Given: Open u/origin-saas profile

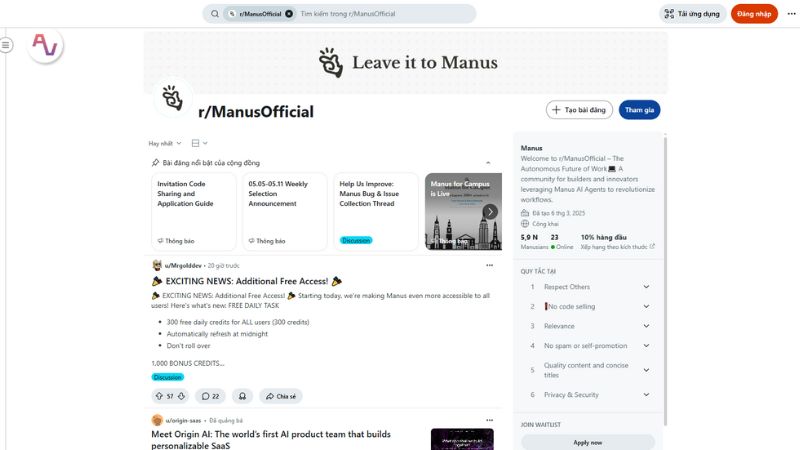Looking at the screenshot, I should 183,420.
